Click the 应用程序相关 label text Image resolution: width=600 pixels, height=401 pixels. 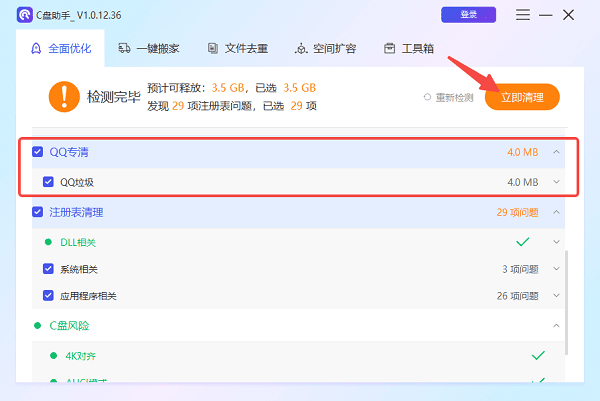pos(88,296)
